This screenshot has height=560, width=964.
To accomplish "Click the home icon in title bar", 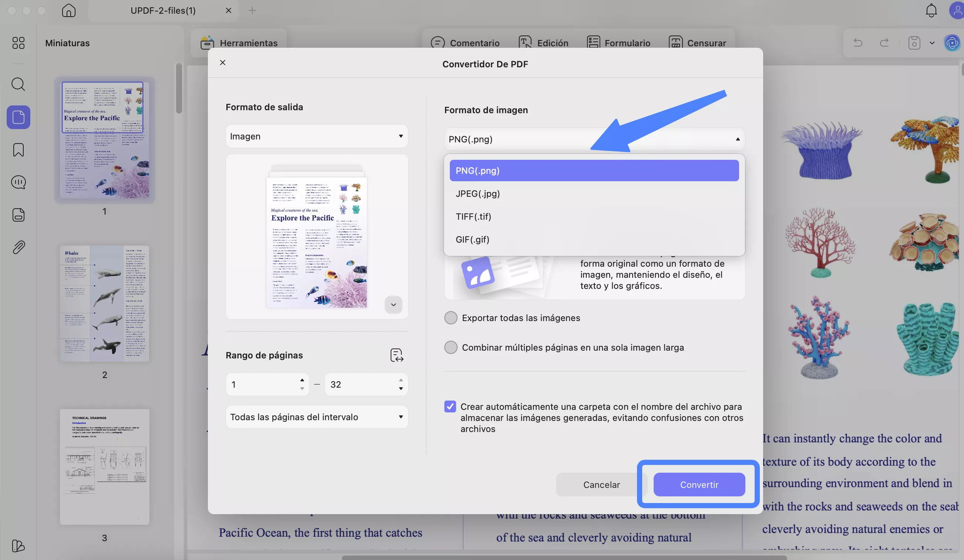I will point(68,10).
